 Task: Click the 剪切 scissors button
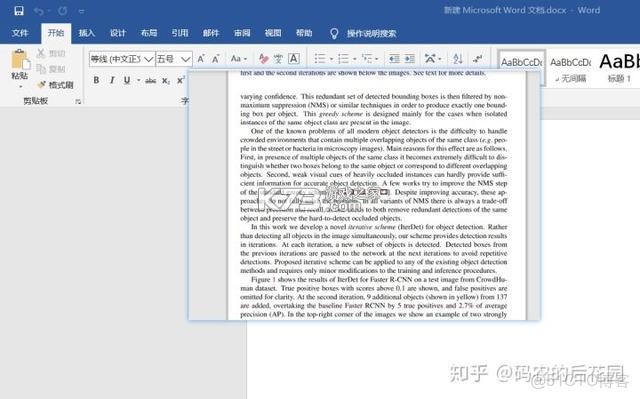tap(51, 53)
